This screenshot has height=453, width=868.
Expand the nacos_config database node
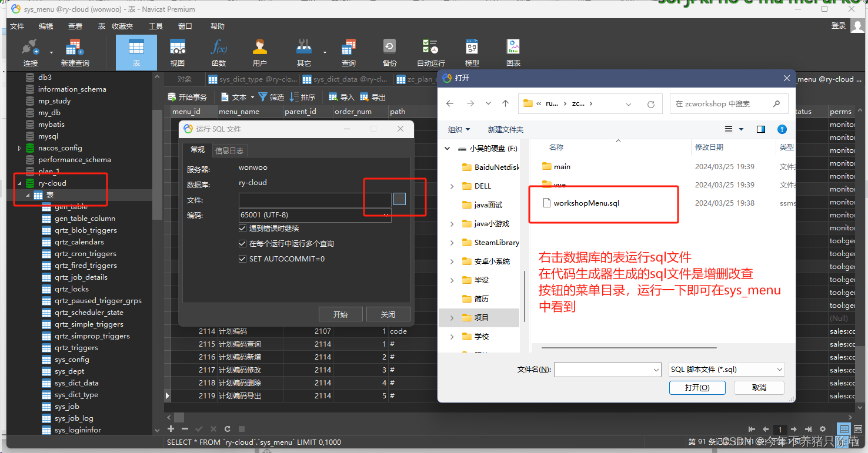coord(20,148)
